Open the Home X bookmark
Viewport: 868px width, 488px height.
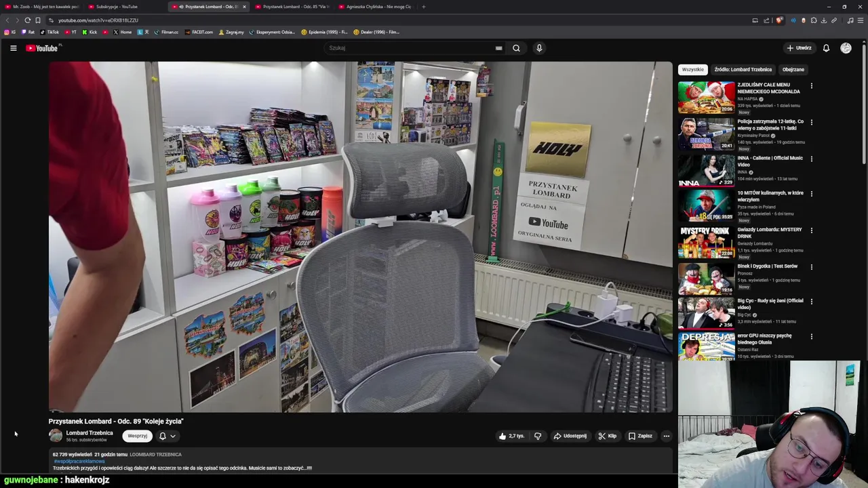(x=123, y=32)
